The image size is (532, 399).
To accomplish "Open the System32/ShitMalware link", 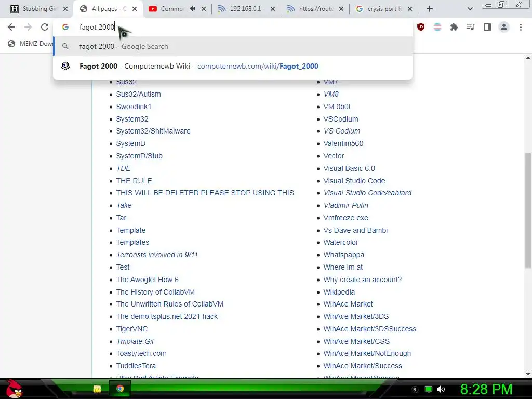I will (153, 131).
